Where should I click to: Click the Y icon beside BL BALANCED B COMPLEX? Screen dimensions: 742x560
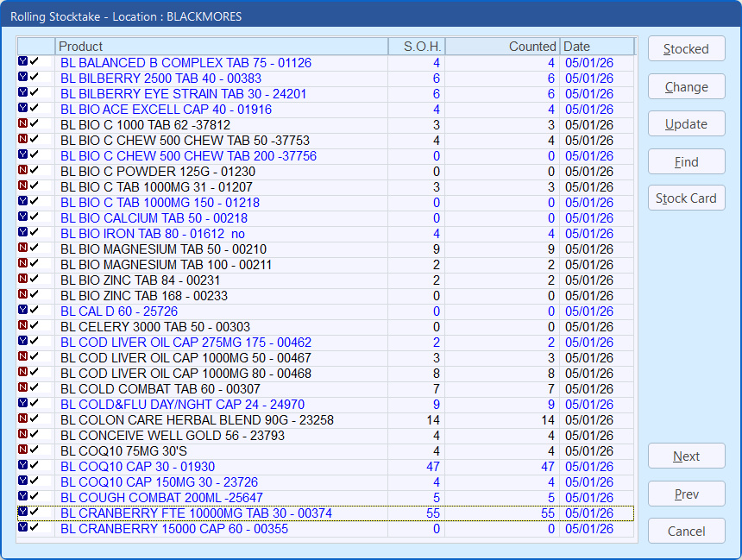22,63
